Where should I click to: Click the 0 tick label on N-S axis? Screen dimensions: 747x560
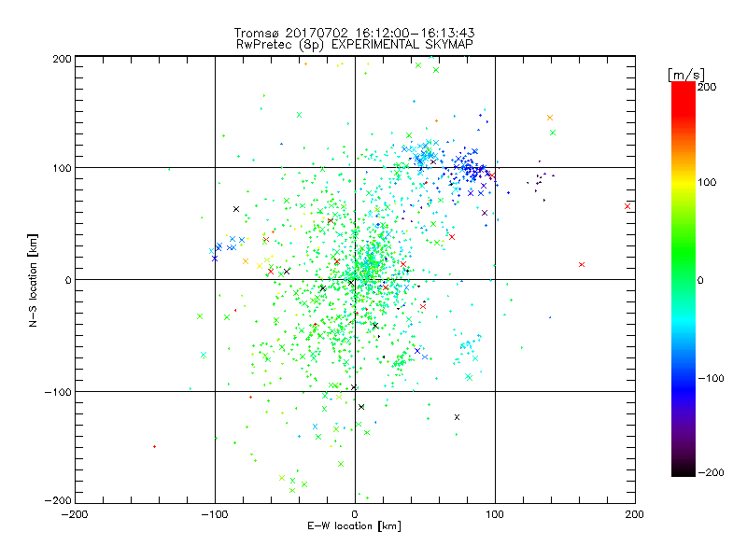pyautogui.click(x=67, y=280)
